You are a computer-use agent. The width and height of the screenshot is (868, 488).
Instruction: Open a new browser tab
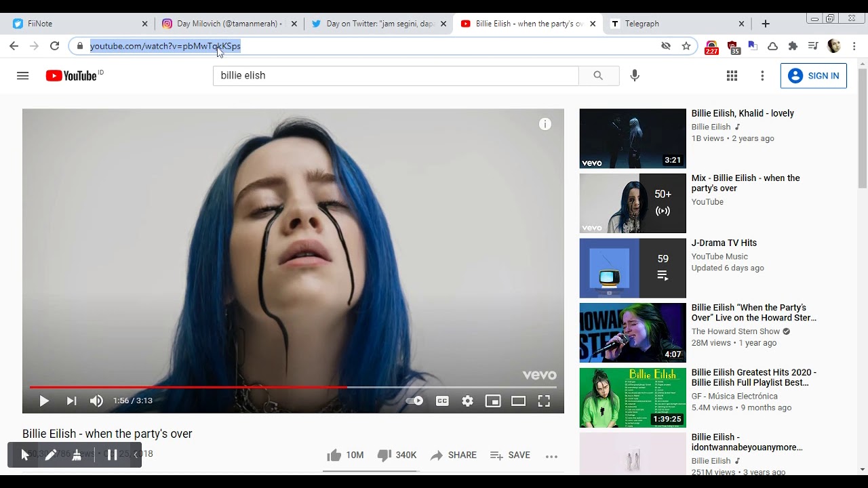766,23
